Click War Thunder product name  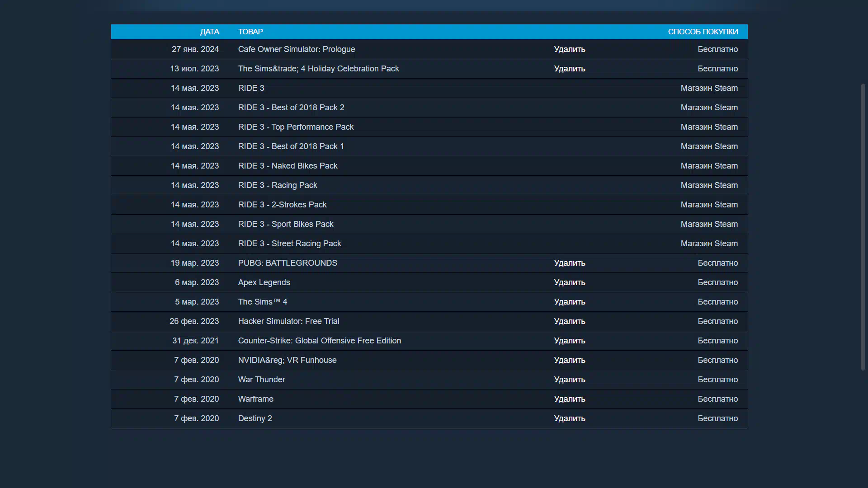pyautogui.click(x=262, y=380)
